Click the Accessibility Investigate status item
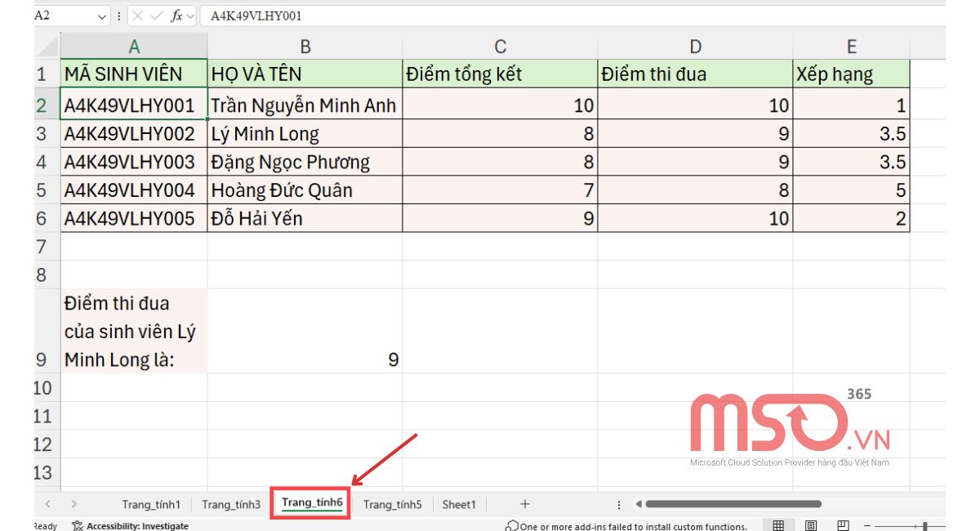Viewport: 980px width, 531px height. point(131,525)
